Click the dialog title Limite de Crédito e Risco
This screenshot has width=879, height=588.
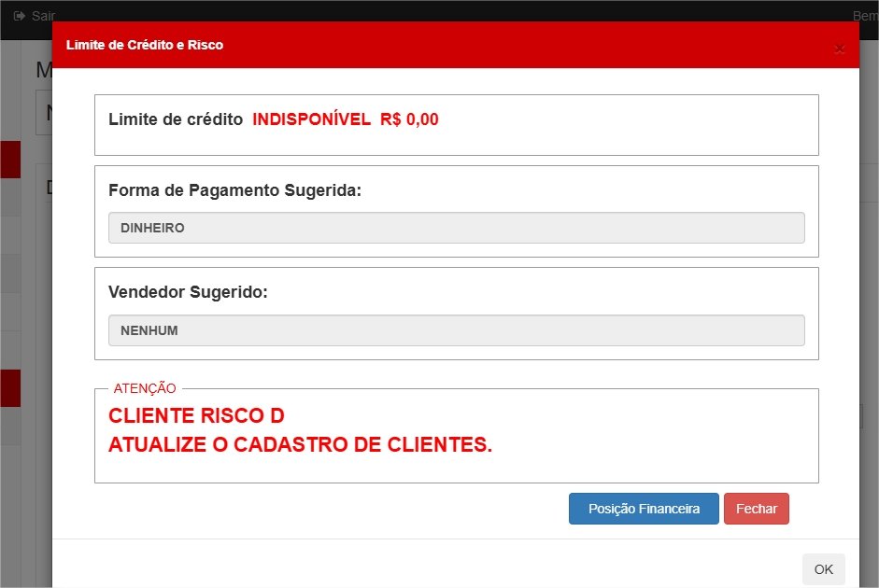145,45
